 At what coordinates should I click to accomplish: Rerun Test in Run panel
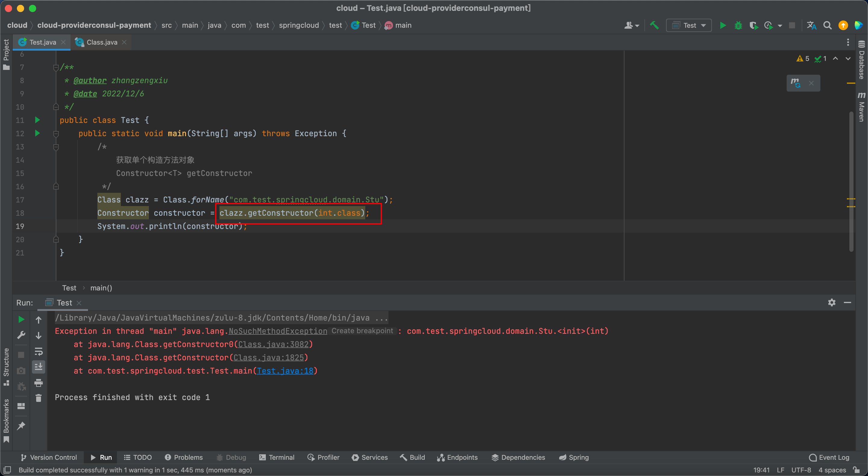pyautogui.click(x=21, y=319)
